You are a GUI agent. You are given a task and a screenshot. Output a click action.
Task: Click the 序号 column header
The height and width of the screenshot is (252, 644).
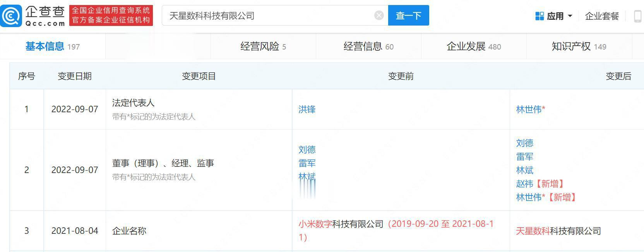pos(27,76)
